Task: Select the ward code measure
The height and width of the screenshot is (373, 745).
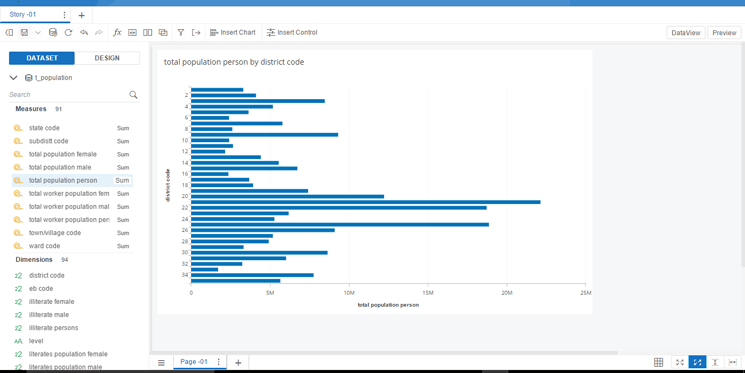Action: click(x=44, y=246)
